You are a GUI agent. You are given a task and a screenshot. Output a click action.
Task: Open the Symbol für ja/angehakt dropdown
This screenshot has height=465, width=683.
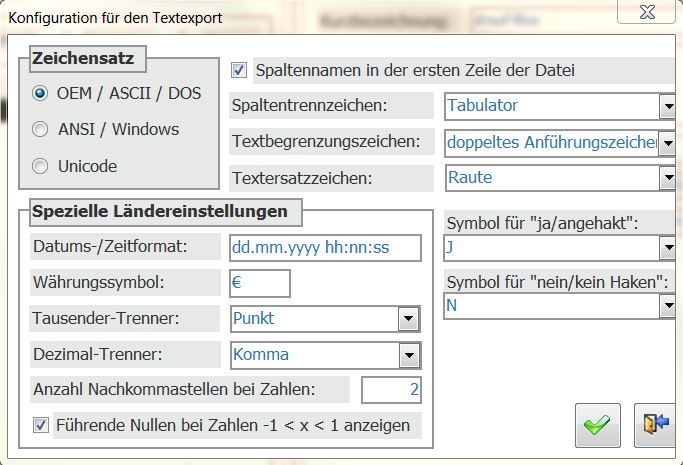click(667, 247)
